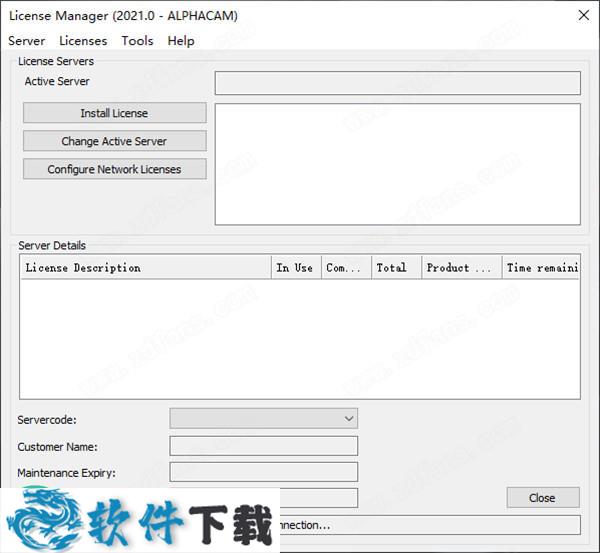Viewport: 600px width, 553px height.
Task: Click the server list box
Action: [x=398, y=164]
